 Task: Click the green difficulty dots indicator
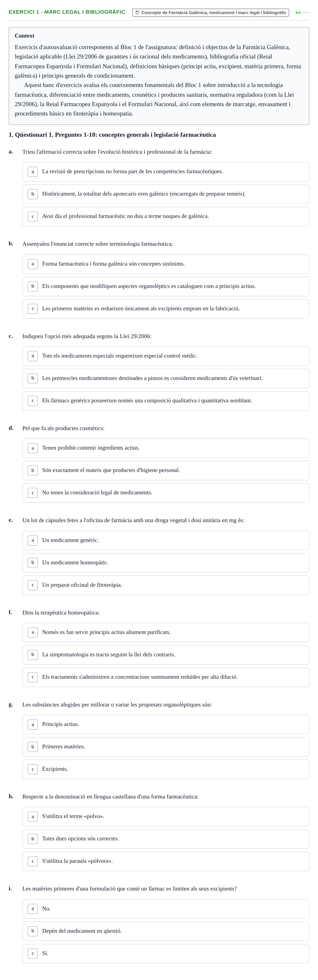tap(302, 13)
